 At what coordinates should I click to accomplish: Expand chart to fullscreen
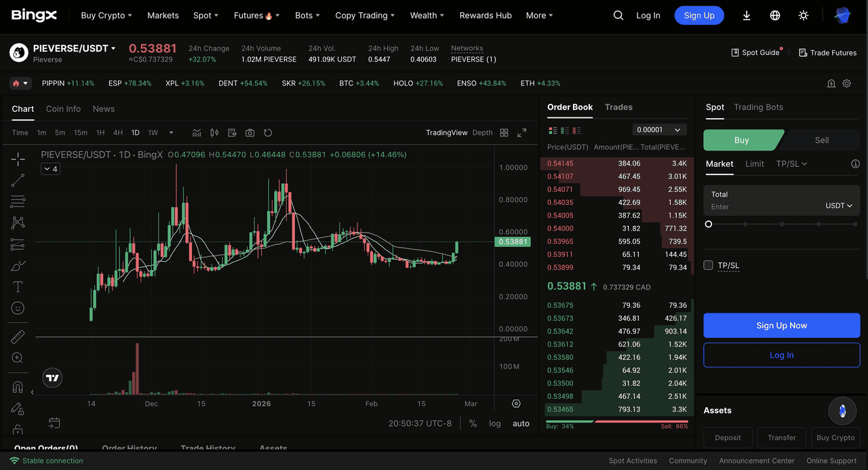point(521,133)
